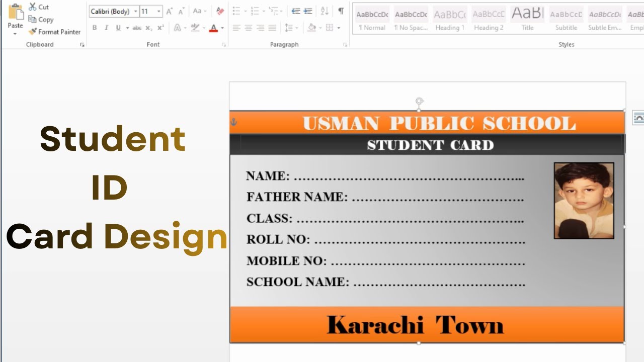
Task: Open Text Effects and Typography
Action: [177, 28]
